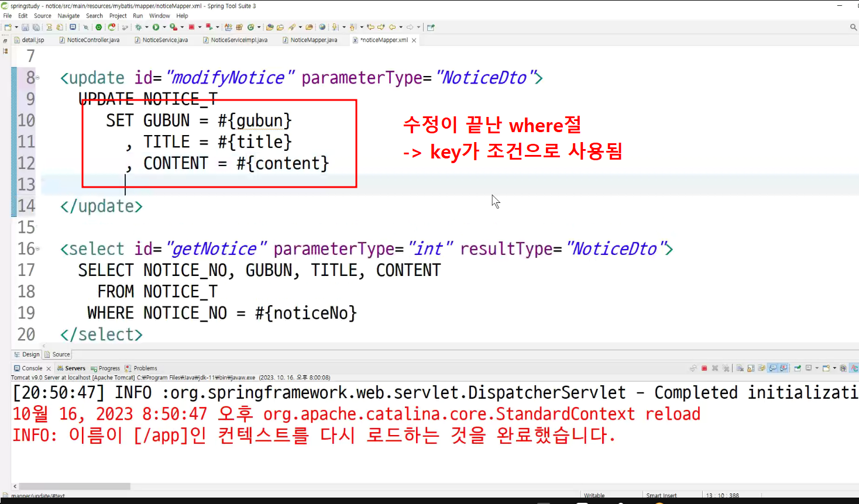Switch to the NoticeMapper.java tab
The width and height of the screenshot is (859, 504).
pos(310,40)
